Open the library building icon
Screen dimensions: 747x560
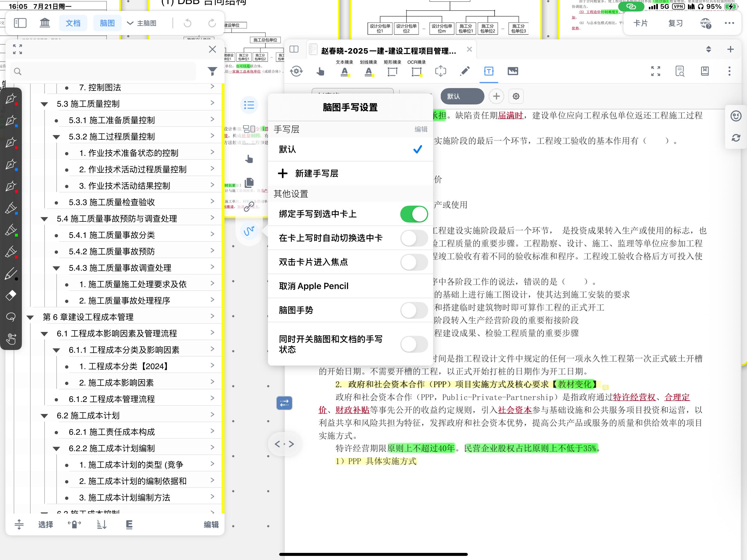pos(45,23)
